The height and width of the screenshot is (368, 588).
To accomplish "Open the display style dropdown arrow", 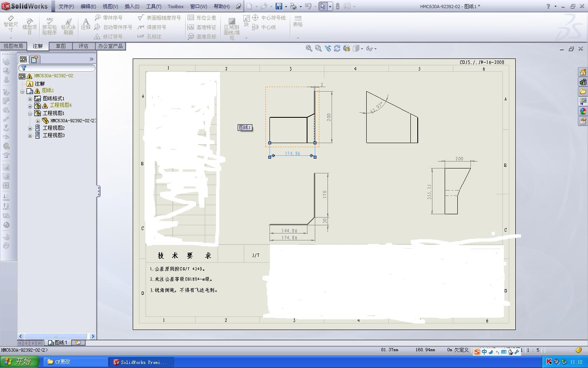I will click(362, 49).
